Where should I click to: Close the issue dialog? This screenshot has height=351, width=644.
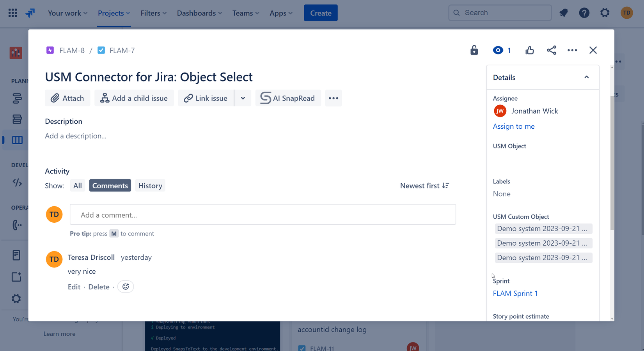(x=593, y=50)
